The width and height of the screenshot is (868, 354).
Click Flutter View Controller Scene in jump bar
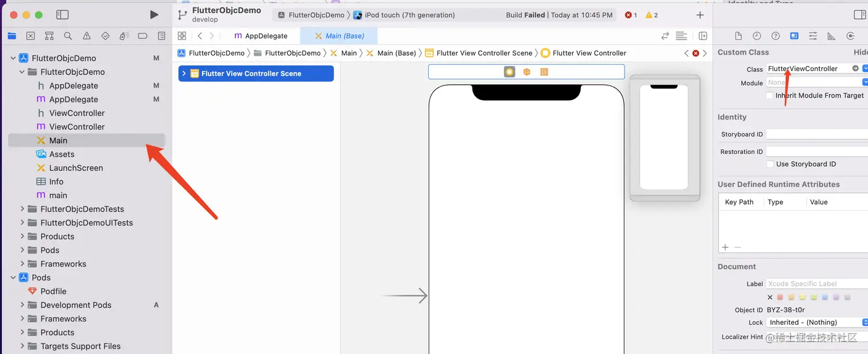point(479,53)
